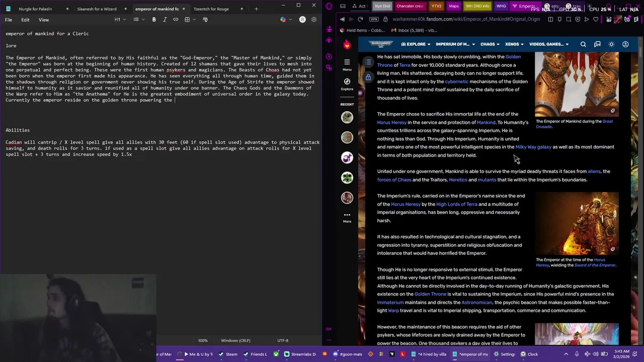Image resolution: width=644 pixels, height=362 pixels.
Task: Open Streamlabs Desktop from taskbar
Action: (300, 354)
